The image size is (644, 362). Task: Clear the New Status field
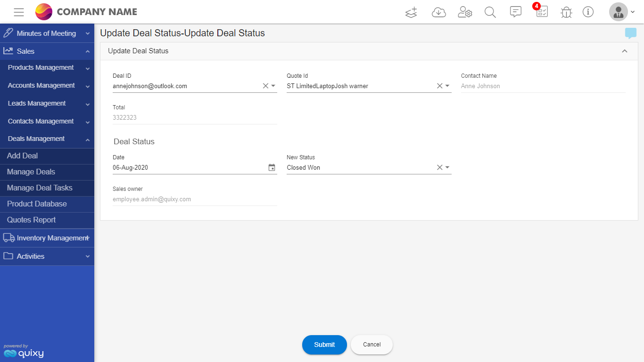click(438, 167)
